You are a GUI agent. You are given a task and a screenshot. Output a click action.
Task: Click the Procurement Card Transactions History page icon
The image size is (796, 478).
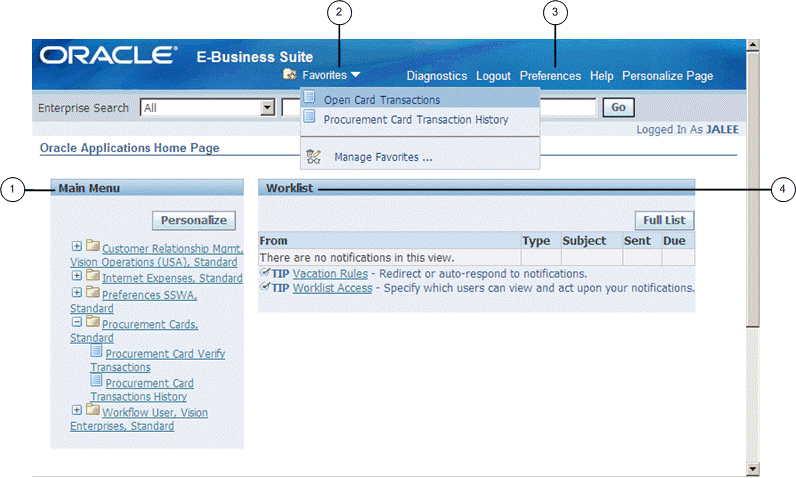96,381
